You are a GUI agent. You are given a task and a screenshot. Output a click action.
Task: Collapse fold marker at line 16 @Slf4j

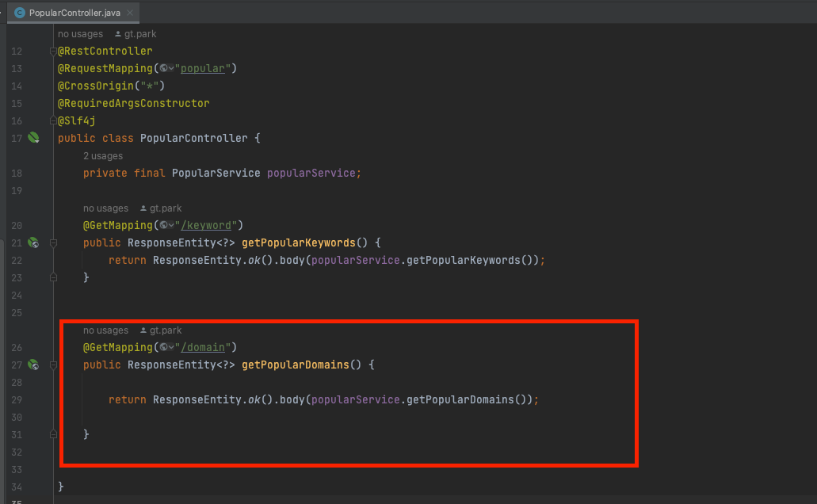[53, 121]
